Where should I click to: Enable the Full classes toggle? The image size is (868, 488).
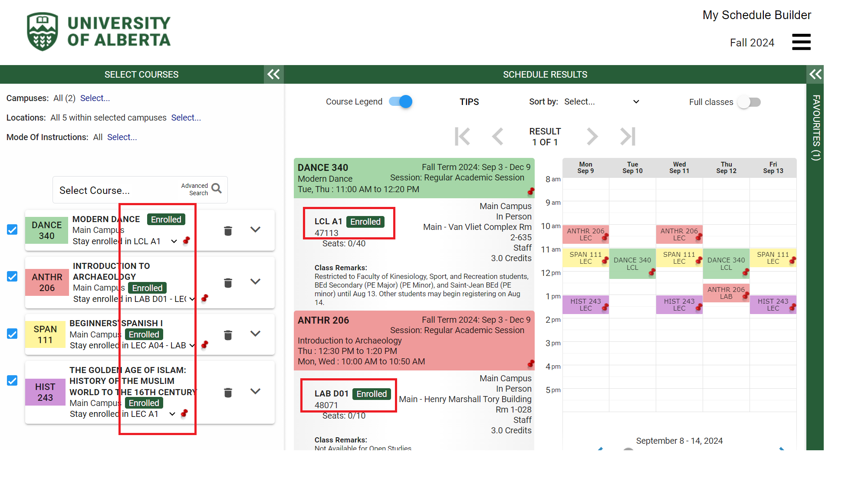pos(749,102)
